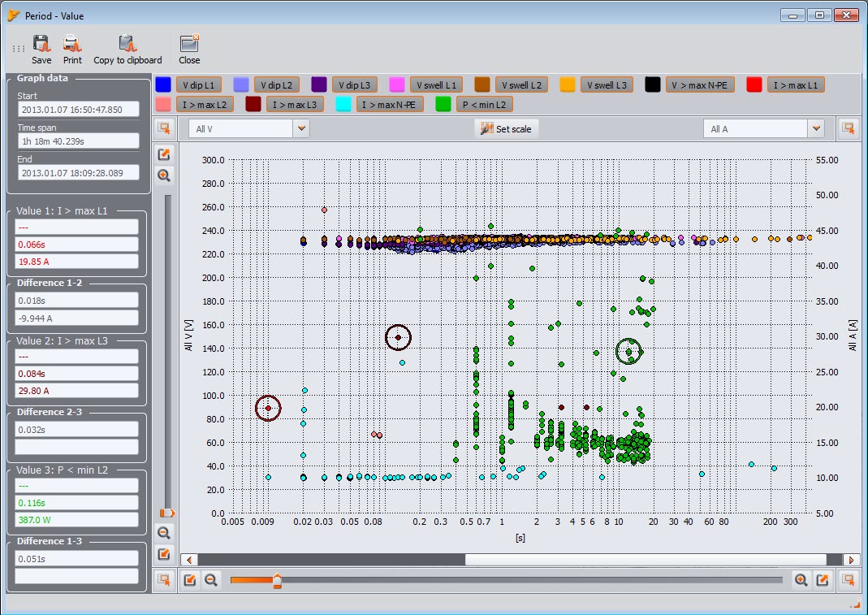
Task: Click the horizontal scrollbar right arrow
Action: point(852,560)
